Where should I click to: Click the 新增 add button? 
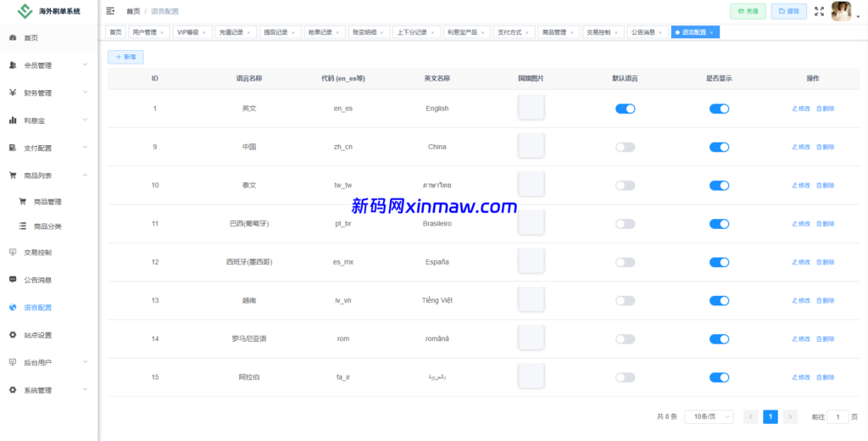(x=125, y=57)
